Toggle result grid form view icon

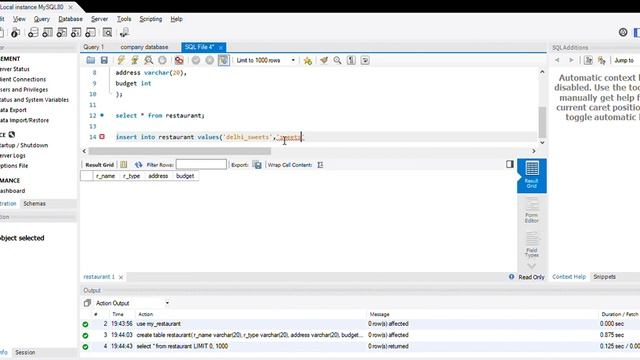pos(124,164)
